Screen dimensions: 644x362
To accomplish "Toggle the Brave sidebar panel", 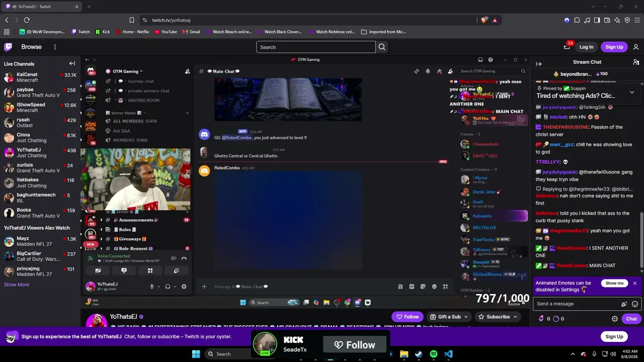I will [597, 20].
